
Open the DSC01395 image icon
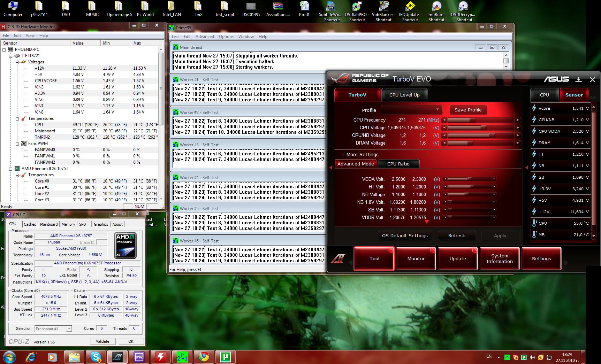[251, 9]
